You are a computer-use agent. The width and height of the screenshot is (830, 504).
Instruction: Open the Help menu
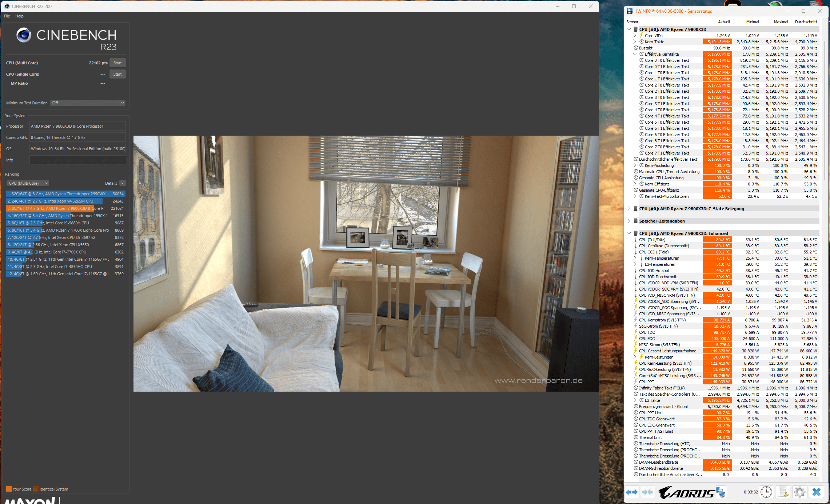click(x=19, y=16)
